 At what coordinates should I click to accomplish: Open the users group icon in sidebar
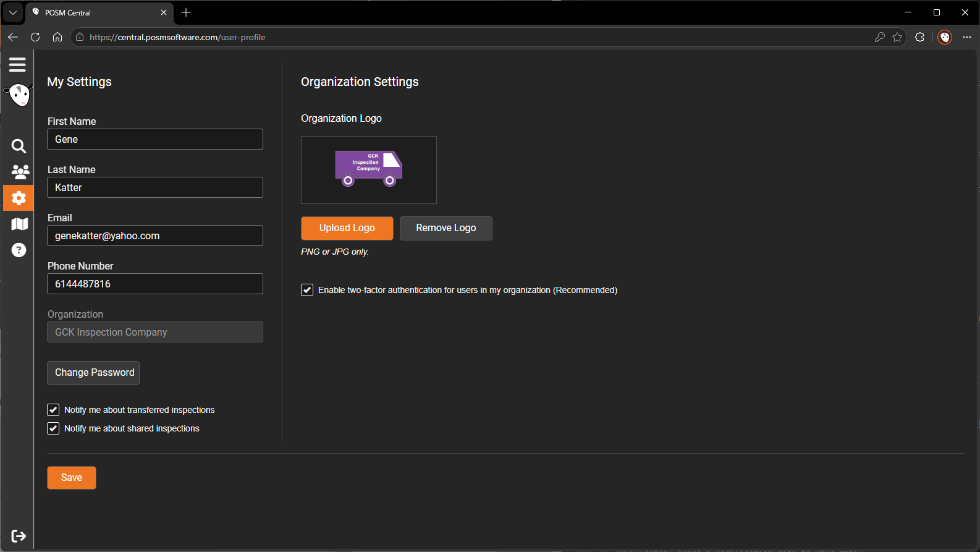tap(20, 171)
